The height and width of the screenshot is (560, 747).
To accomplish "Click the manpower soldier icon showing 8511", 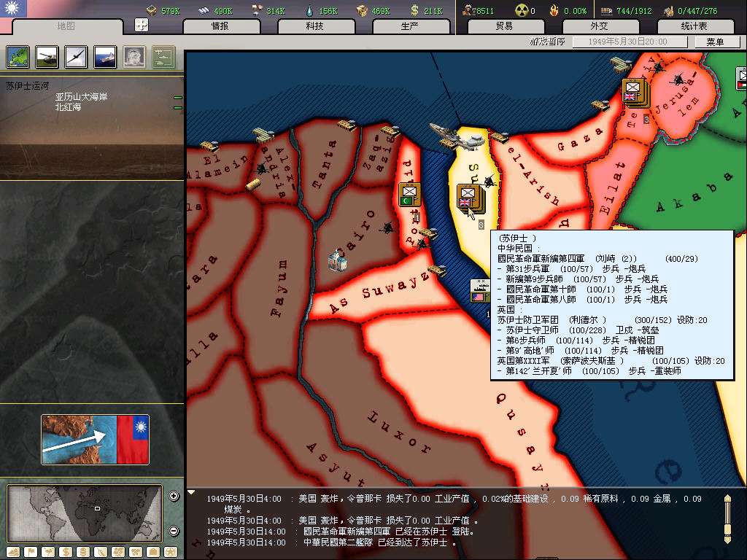I will [x=468, y=10].
